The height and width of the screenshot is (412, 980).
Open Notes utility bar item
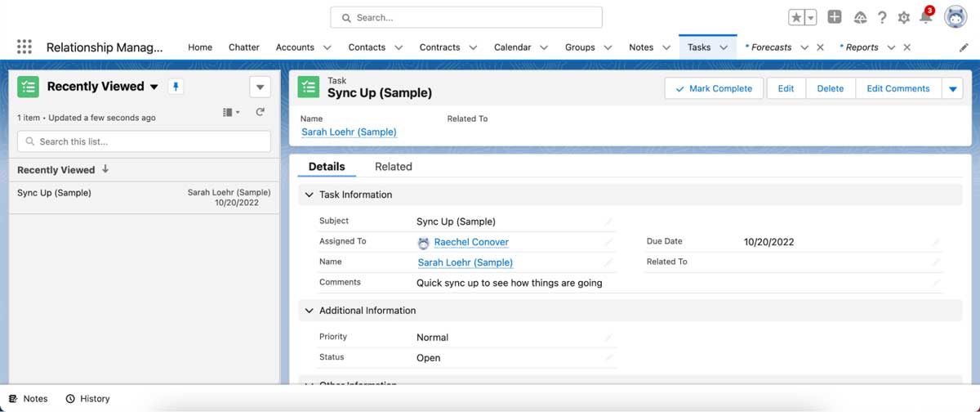[x=29, y=399]
